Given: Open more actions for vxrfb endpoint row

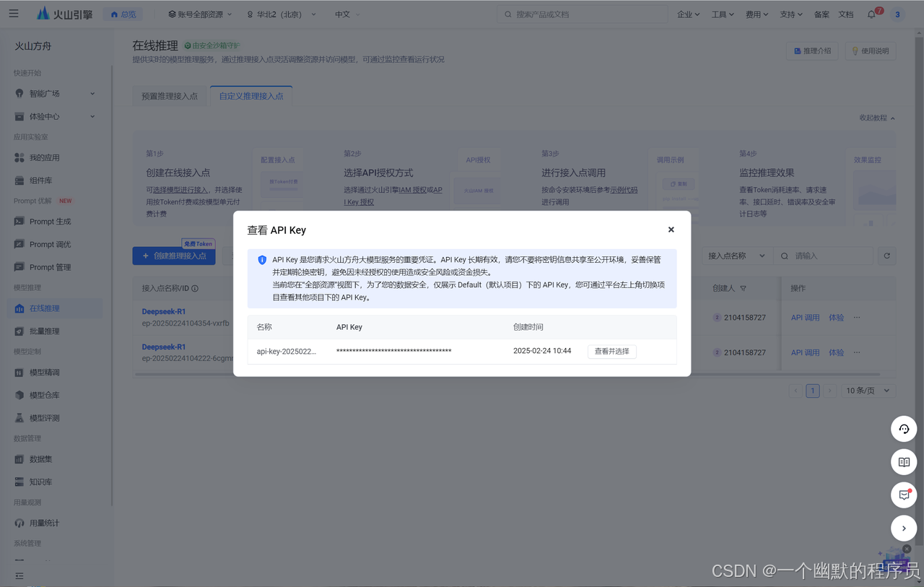Looking at the screenshot, I should 857,318.
